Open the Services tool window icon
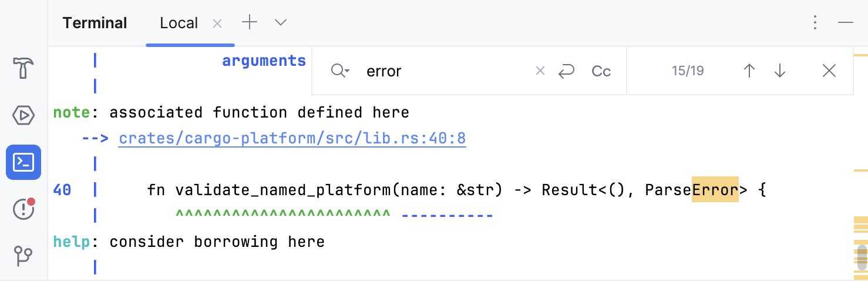This screenshot has height=281, width=868. (x=23, y=115)
